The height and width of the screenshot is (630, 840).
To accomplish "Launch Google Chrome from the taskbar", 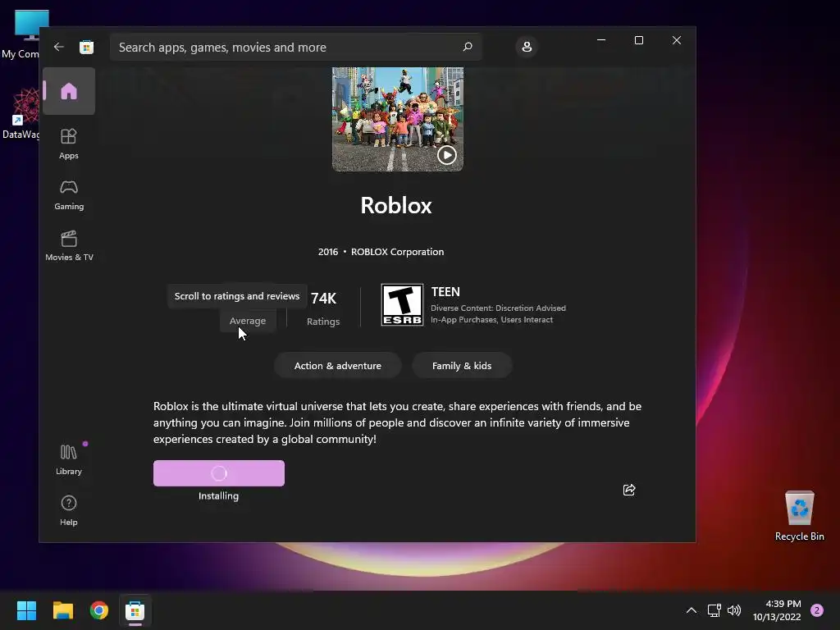I will [99, 610].
